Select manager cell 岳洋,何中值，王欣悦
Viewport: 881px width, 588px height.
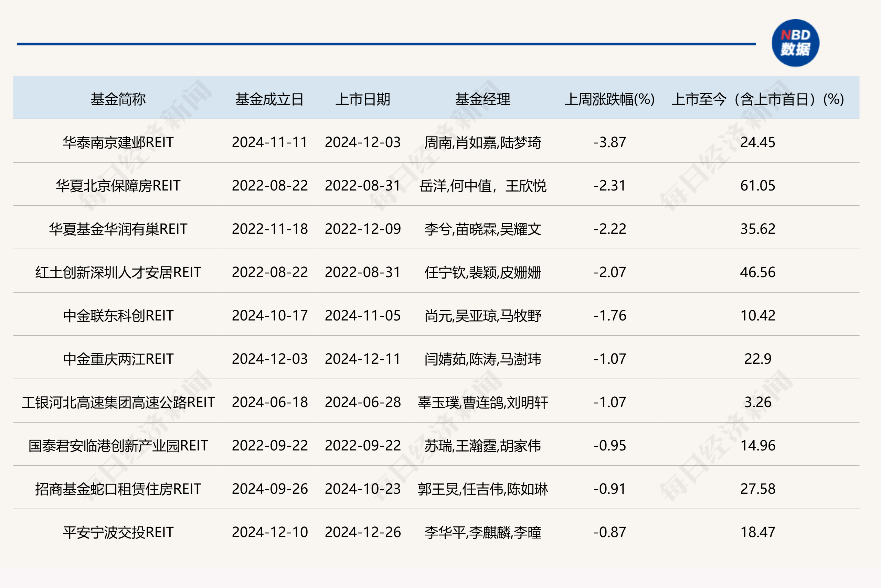click(x=483, y=186)
